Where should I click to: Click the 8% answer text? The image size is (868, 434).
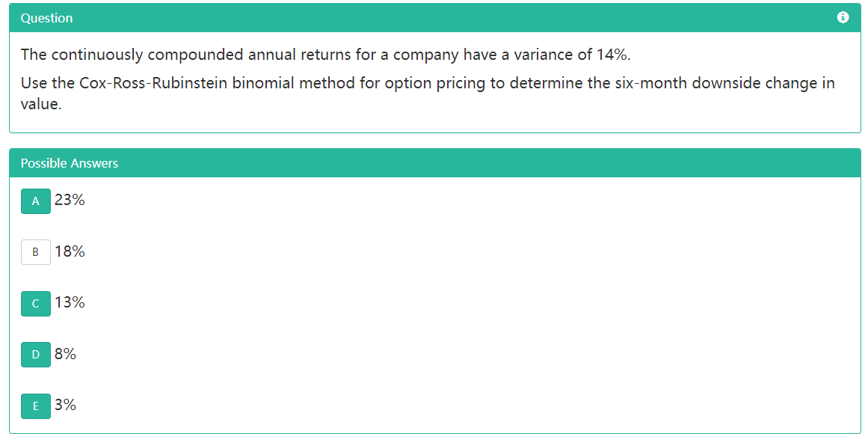coord(66,354)
